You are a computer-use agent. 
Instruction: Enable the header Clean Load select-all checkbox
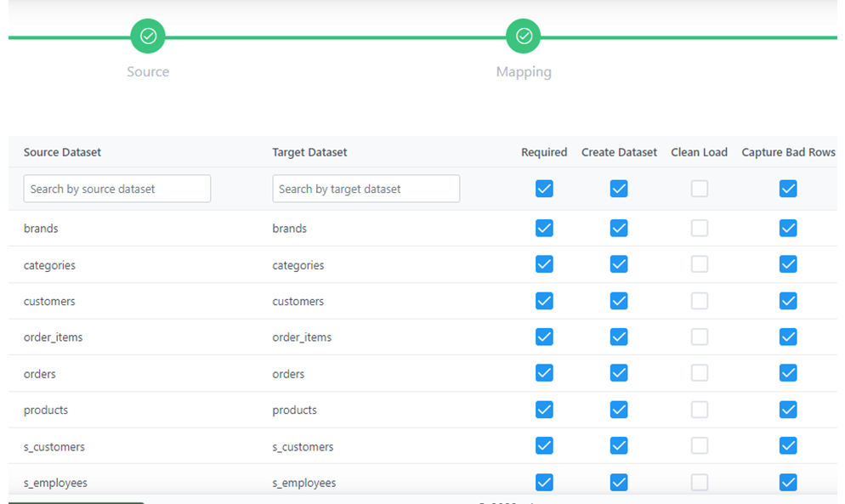[x=699, y=189]
